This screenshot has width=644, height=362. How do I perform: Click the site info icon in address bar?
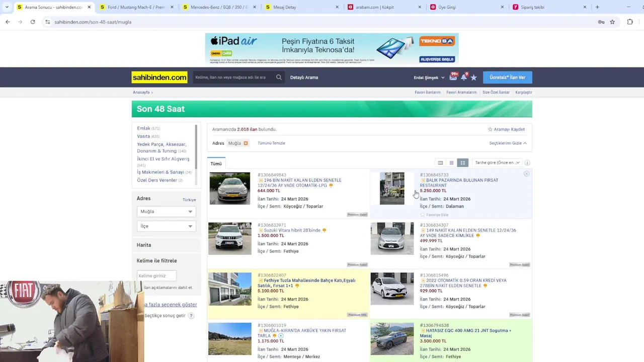pyautogui.click(x=47, y=22)
